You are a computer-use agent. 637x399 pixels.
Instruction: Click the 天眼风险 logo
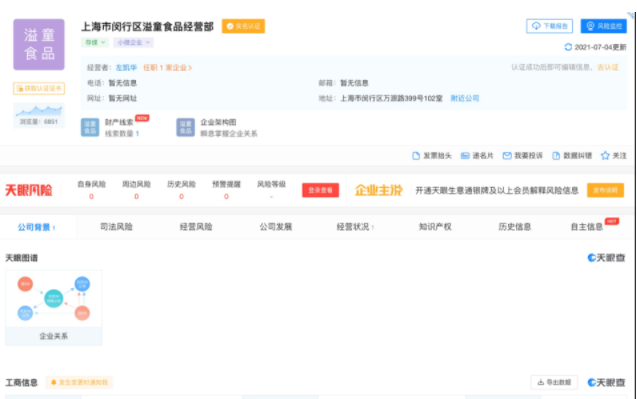(28, 190)
